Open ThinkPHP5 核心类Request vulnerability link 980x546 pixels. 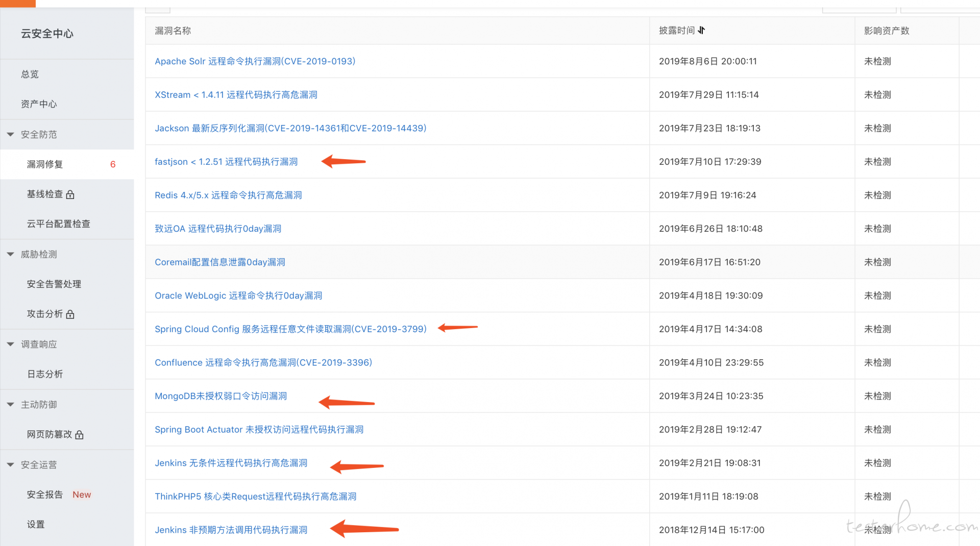tap(256, 497)
